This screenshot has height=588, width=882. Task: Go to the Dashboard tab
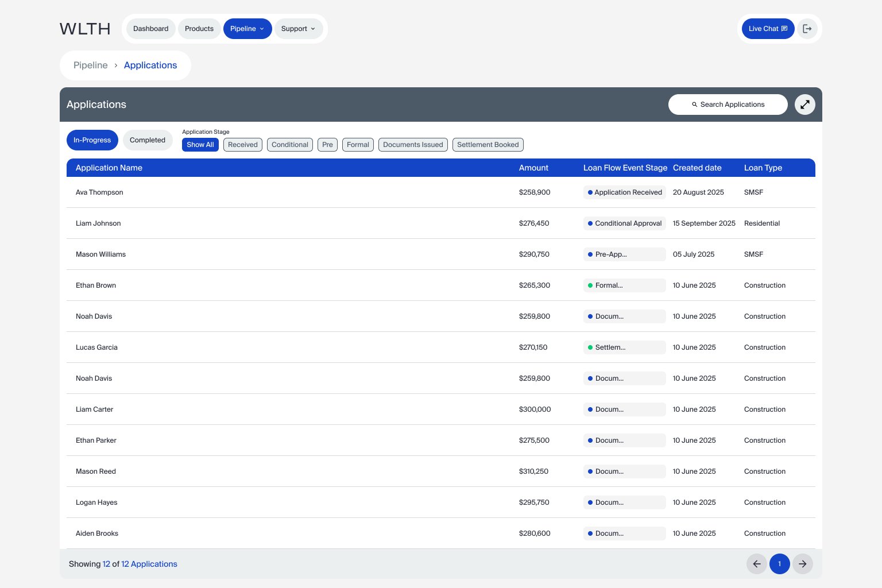tap(151, 29)
